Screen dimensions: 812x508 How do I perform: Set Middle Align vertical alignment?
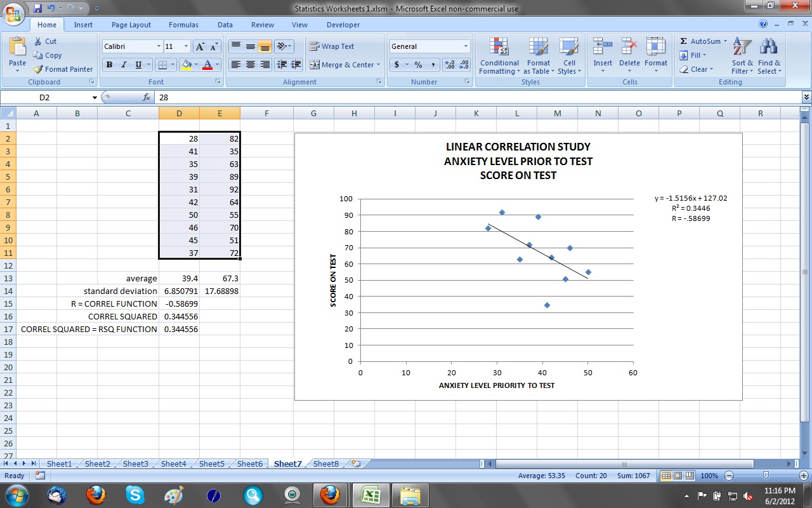click(x=251, y=46)
